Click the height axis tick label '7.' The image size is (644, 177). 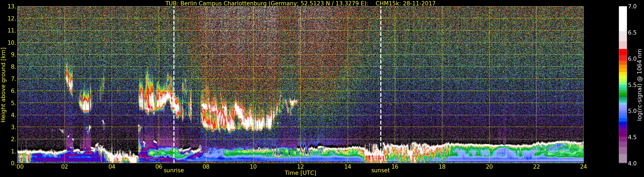click(14, 79)
